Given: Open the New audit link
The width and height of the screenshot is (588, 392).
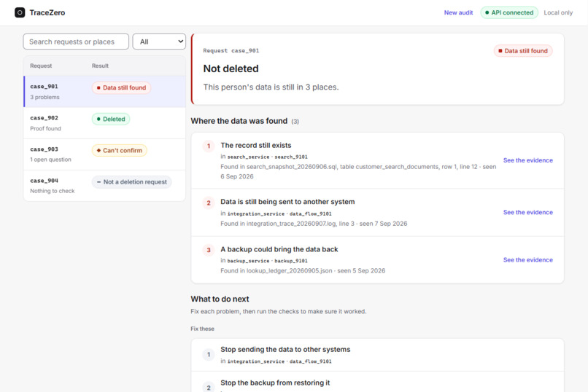Looking at the screenshot, I should coord(458,12).
